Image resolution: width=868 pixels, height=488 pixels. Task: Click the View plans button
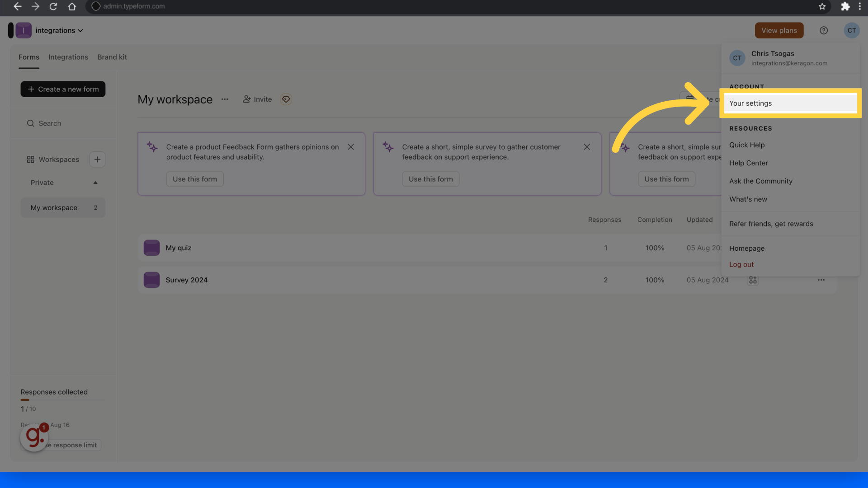[778, 30]
